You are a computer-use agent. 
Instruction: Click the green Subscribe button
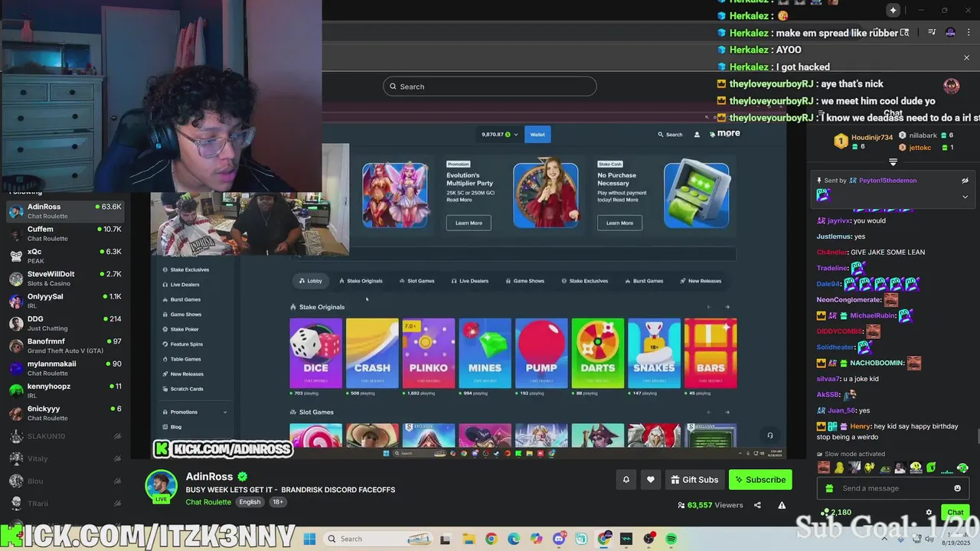click(x=760, y=480)
